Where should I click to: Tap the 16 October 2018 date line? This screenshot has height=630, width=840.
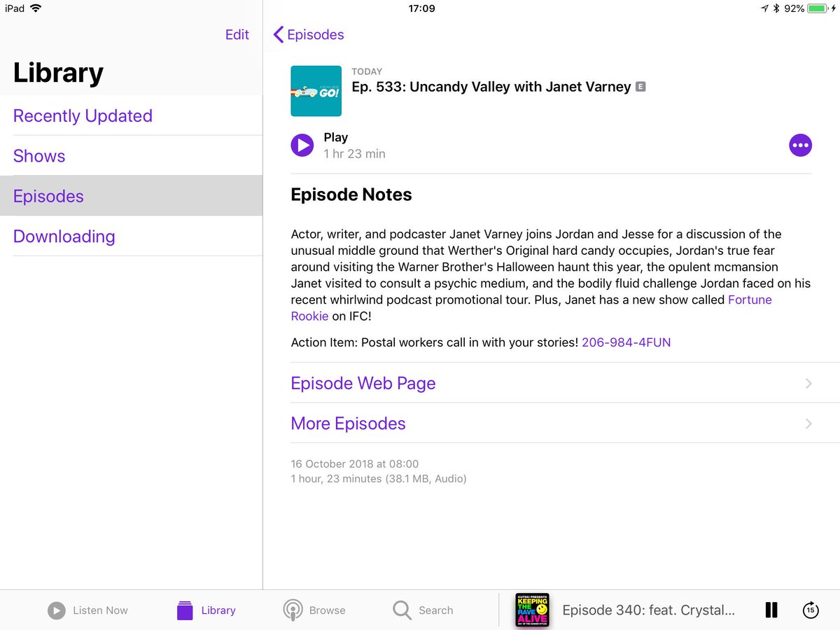[x=355, y=463]
